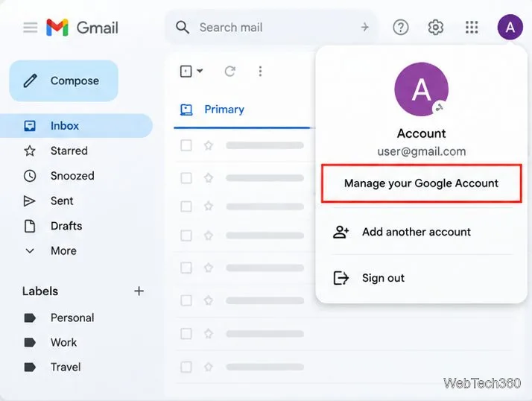Viewport: 532px width, 401px height.
Task: Open the main menu hamburger icon
Action: pyautogui.click(x=31, y=28)
